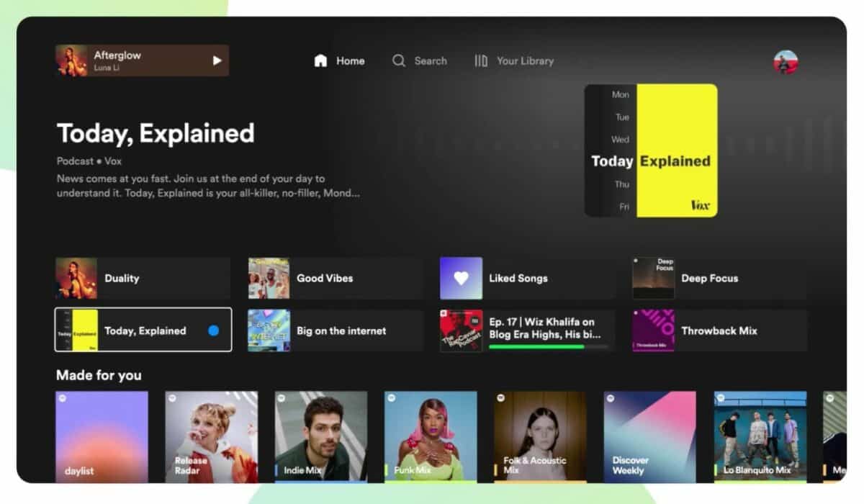Open the Liked Songs tile
This screenshot has height=504, width=864.
click(x=527, y=278)
